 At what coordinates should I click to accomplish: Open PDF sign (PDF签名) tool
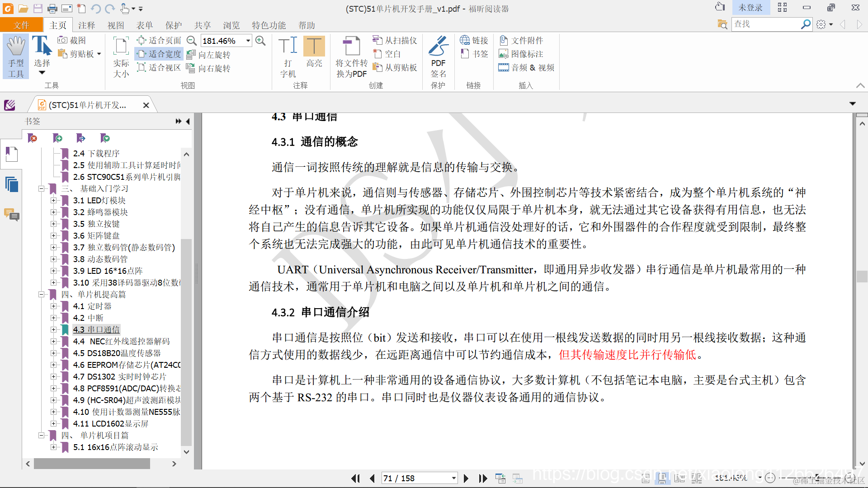tap(438, 56)
